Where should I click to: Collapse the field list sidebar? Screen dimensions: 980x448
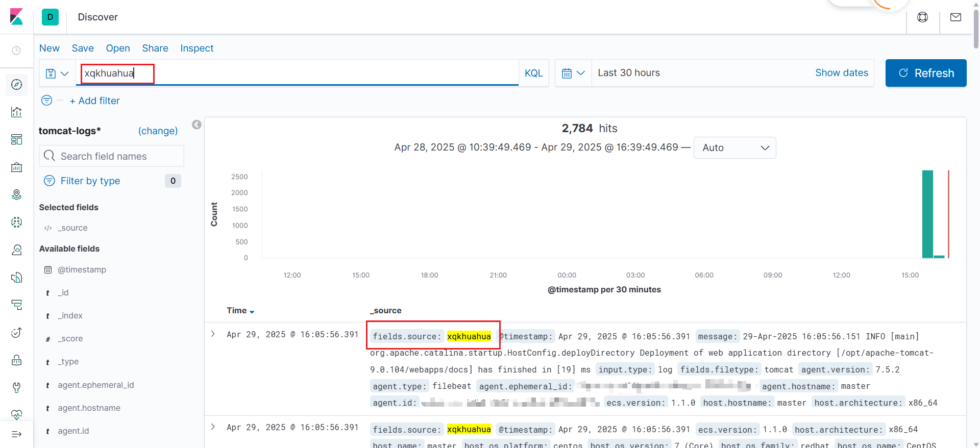coord(197,125)
